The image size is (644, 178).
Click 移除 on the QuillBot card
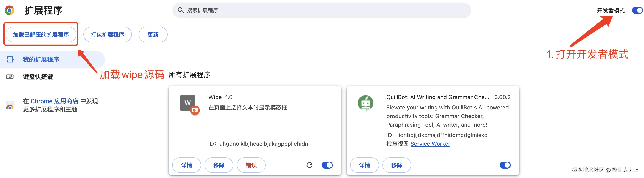pos(397,165)
